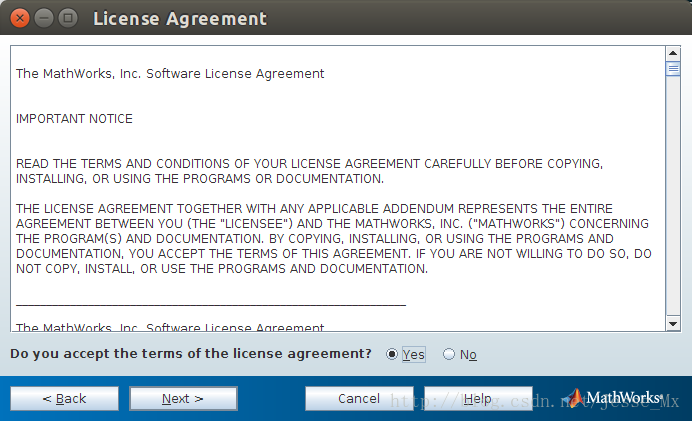The height and width of the screenshot is (421, 692).
Task: Click the paragraph starting THE LICENSE AGREEMENT TOGETHER
Action: pyautogui.click(x=332, y=238)
